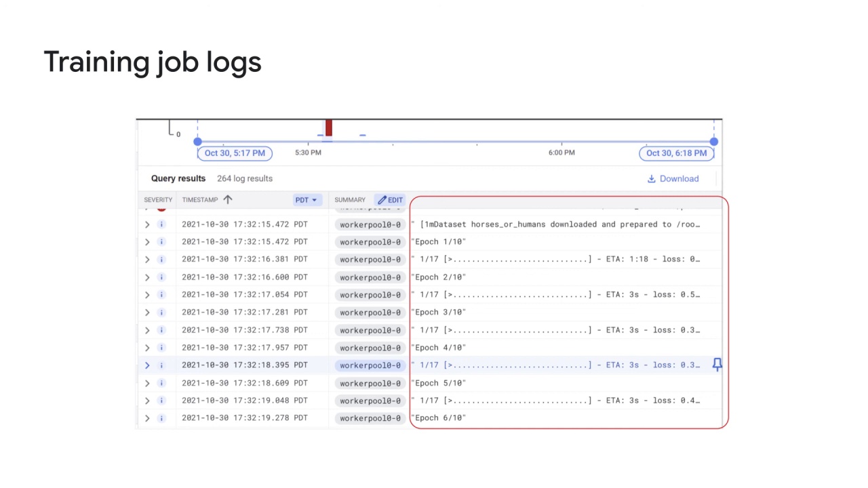This screenshot has height=488, width=868.
Task: Click info severity icon on 17:32:17.738 row
Action: pyautogui.click(x=161, y=330)
